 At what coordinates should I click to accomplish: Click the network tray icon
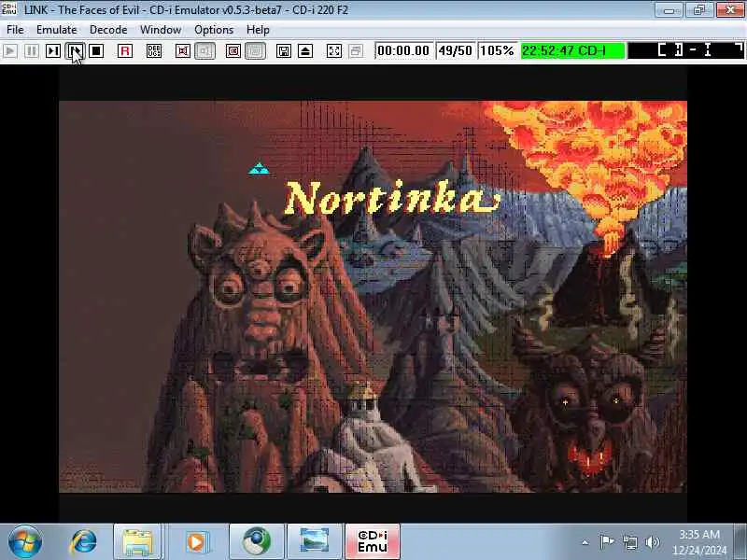[629, 542]
